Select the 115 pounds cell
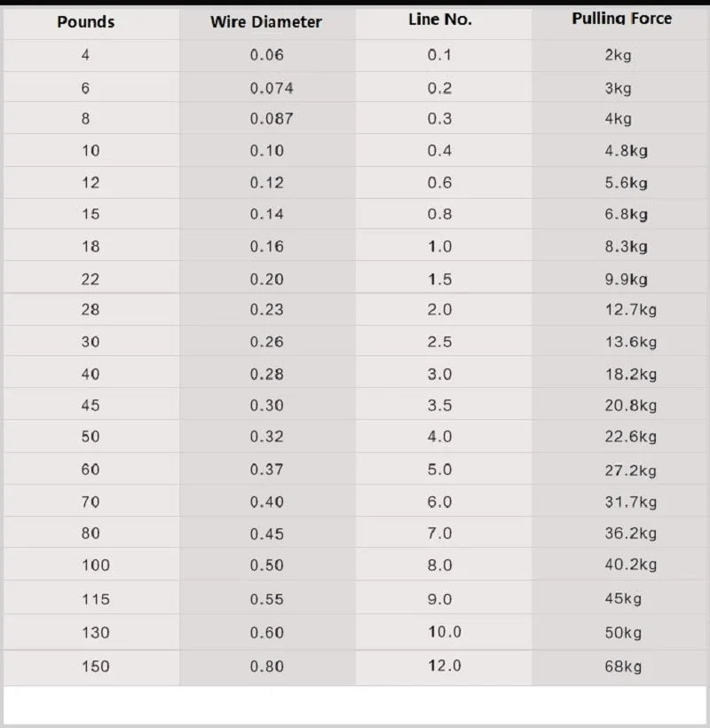This screenshot has height=728, width=710. 95,599
